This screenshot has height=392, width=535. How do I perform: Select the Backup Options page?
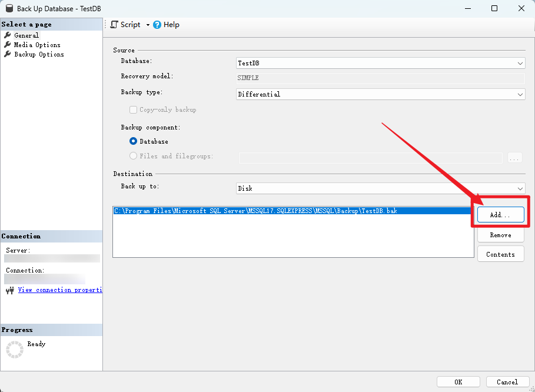39,54
